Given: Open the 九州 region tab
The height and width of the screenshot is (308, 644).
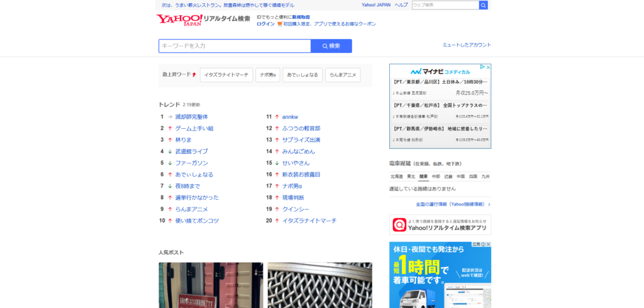Looking at the screenshot, I should click(485, 177).
